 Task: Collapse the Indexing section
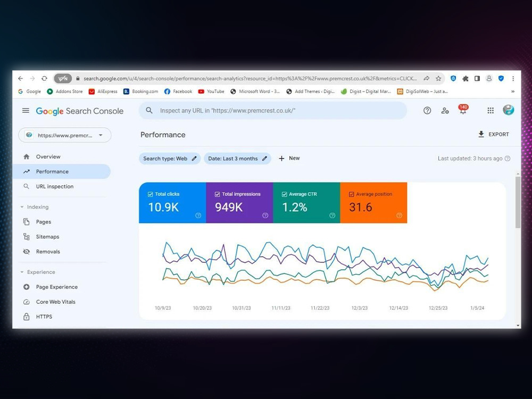tap(22, 207)
